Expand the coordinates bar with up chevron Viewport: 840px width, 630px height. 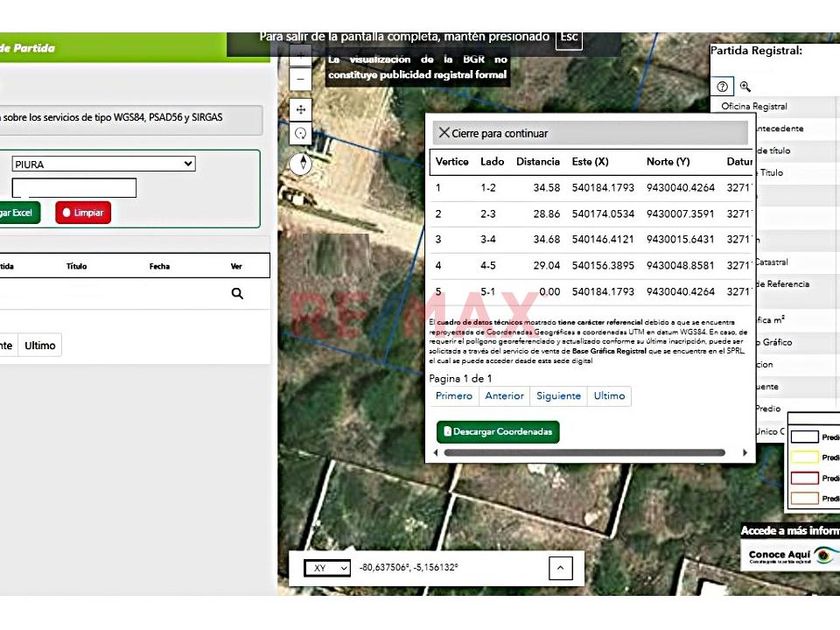tap(560, 568)
